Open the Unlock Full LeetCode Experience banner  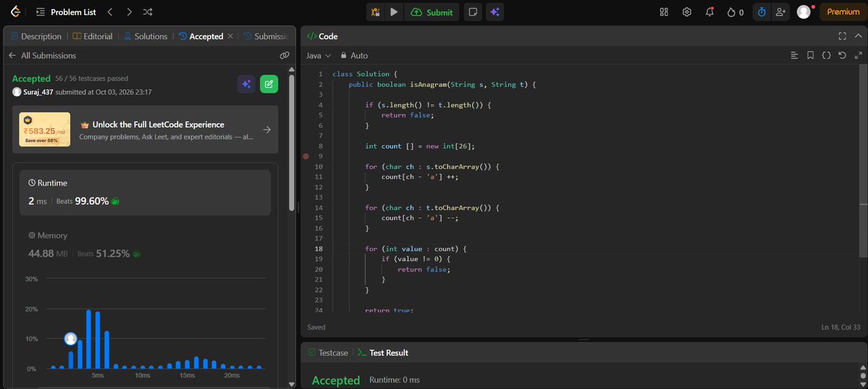(145, 130)
